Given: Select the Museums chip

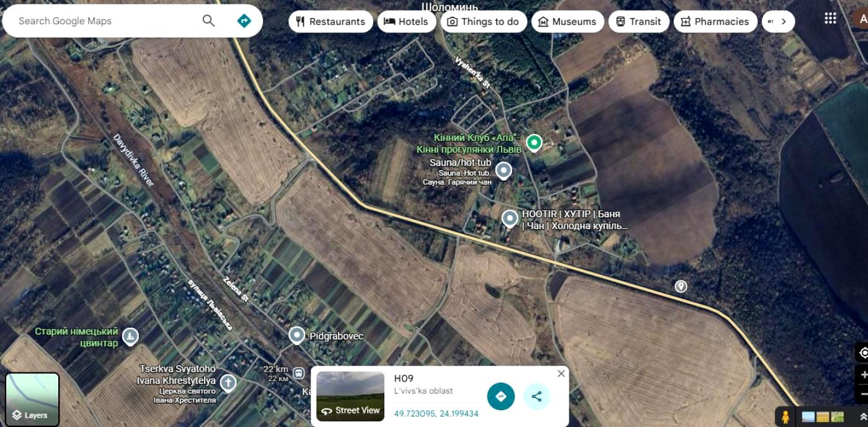Looking at the screenshot, I should [567, 22].
